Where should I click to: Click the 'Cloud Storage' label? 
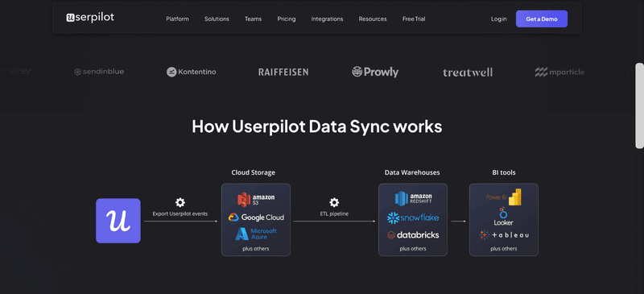pyautogui.click(x=253, y=172)
